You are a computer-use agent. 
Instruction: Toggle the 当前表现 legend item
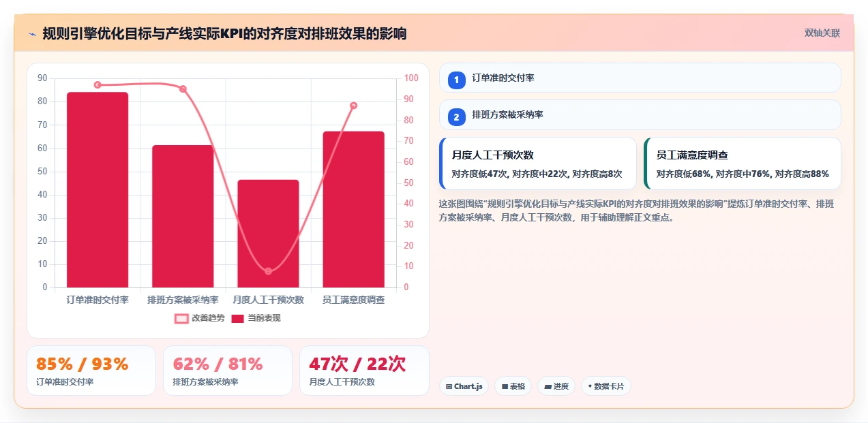256,318
